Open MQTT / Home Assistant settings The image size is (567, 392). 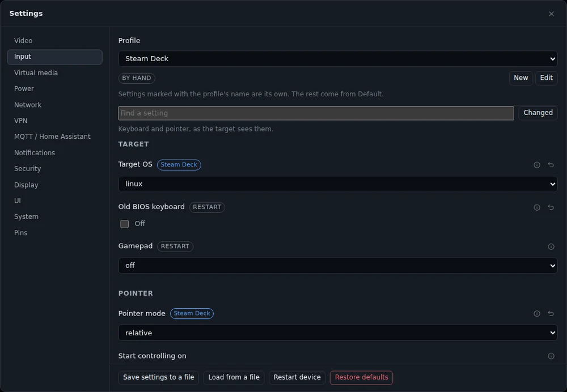[x=54, y=137]
